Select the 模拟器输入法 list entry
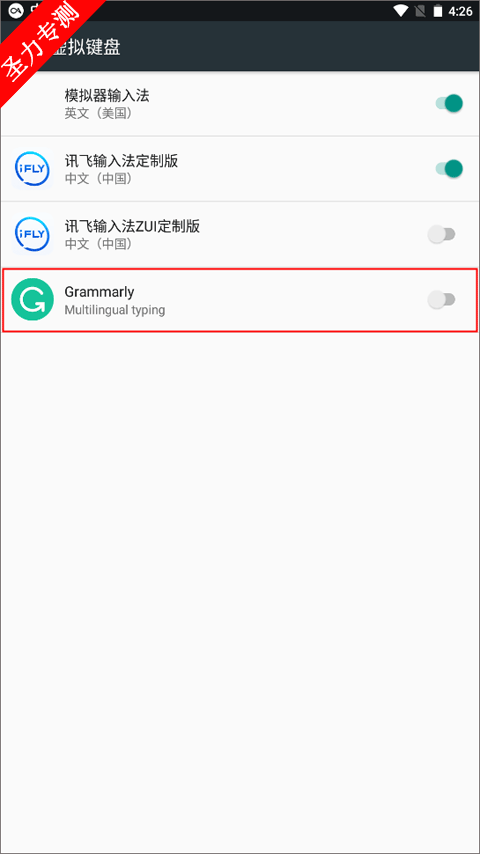Screen dimensions: 480x854 tap(240, 103)
